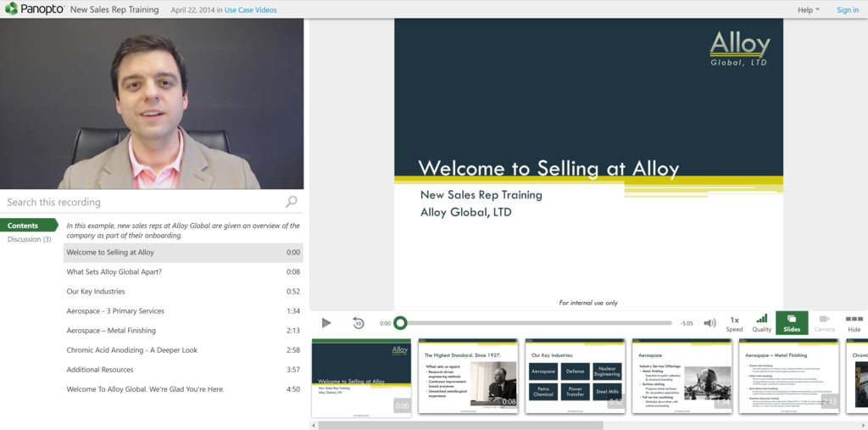Click the search magnifier icon
868x430 pixels.
click(291, 202)
